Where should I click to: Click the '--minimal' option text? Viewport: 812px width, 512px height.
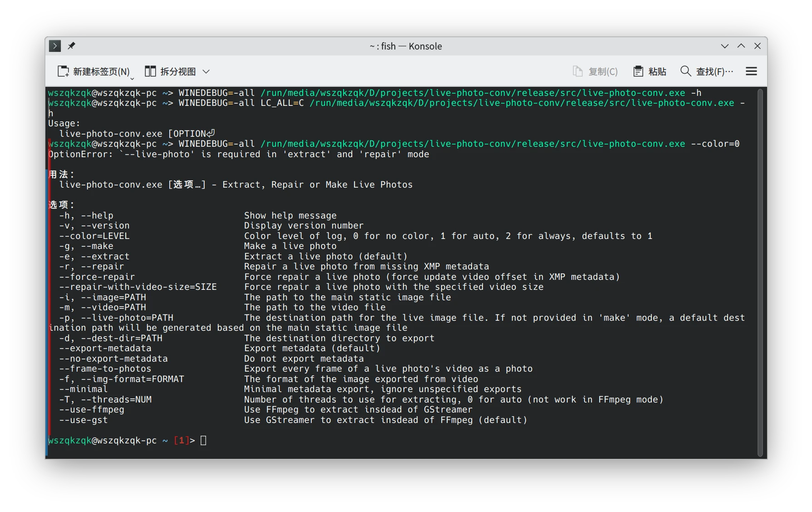tap(84, 389)
